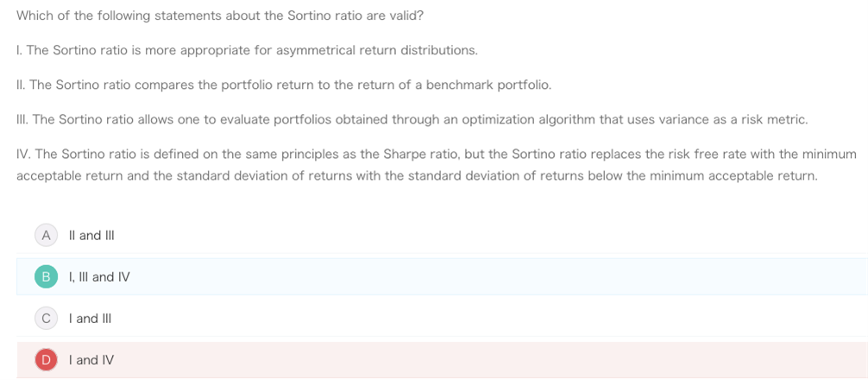Choose the option 'I, III and IV'
Screen dimensions: 868x380
point(99,277)
